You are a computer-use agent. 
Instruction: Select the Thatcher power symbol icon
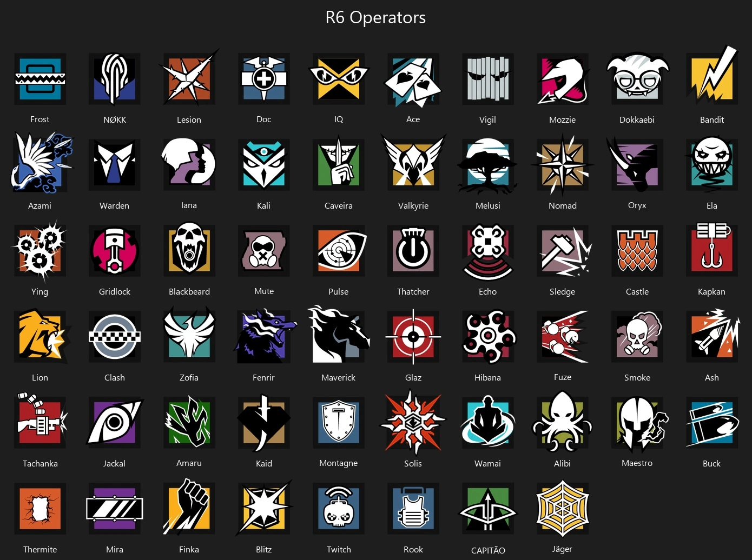[413, 251]
